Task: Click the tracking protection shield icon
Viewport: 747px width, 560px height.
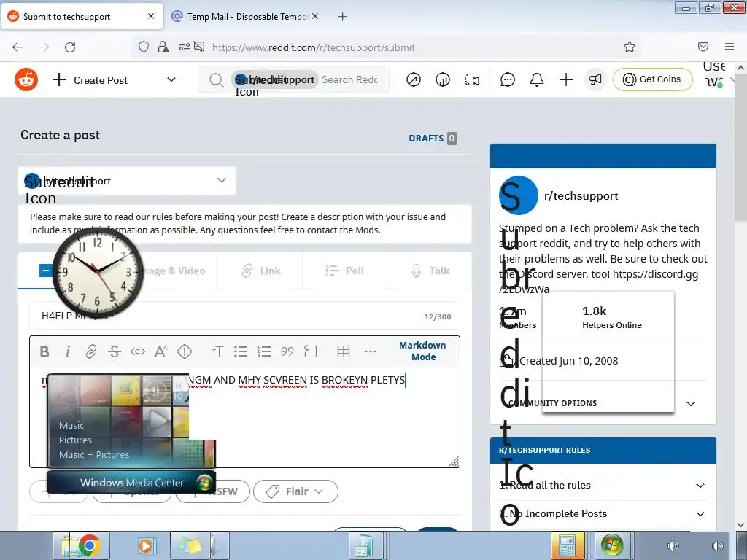Action: pyautogui.click(x=144, y=47)
